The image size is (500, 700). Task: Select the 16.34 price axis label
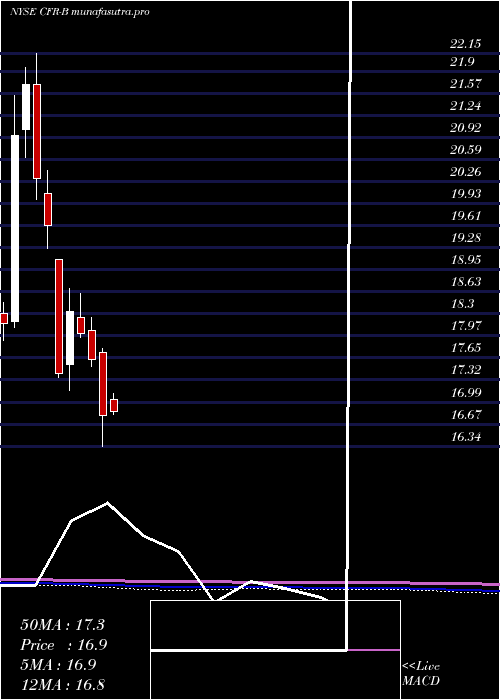(466, 437)
